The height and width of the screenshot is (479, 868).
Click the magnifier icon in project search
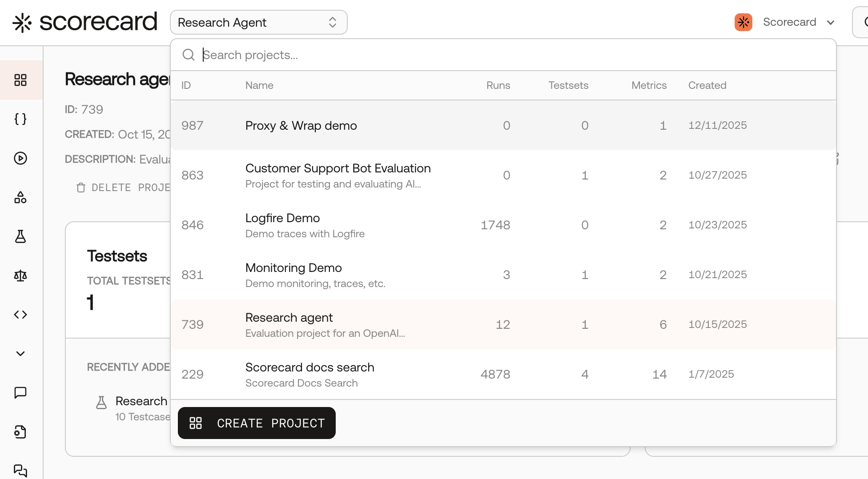[x=189, y=55]
